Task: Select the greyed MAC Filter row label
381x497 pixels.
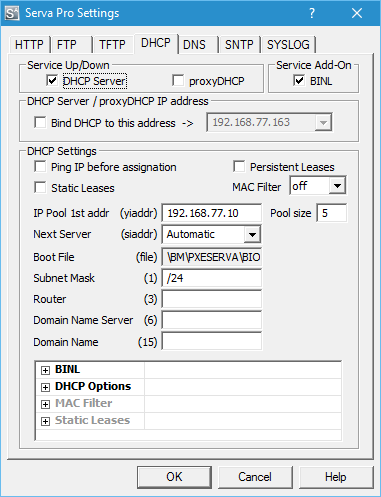Action: pyautogui.click(x=84, y=403)
